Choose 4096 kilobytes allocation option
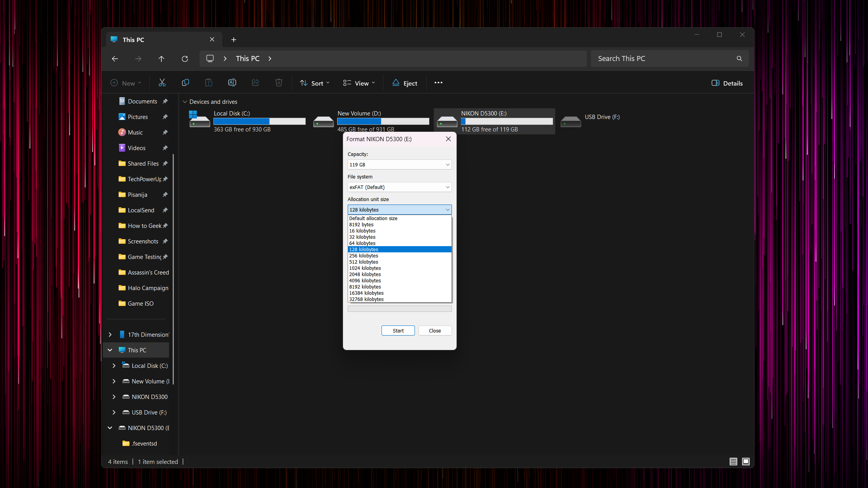The width and height of the screenshot is (868, 488). (x=399, y=281)
